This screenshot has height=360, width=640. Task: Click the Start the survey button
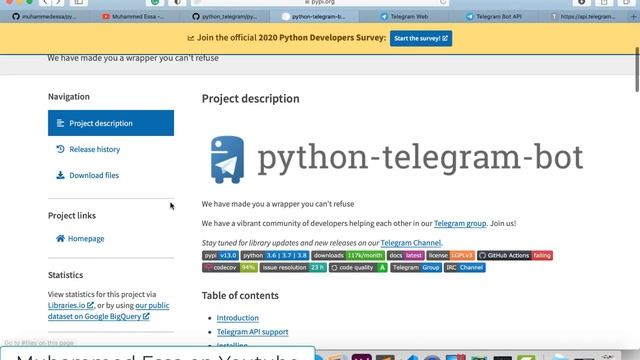(421, 38)
